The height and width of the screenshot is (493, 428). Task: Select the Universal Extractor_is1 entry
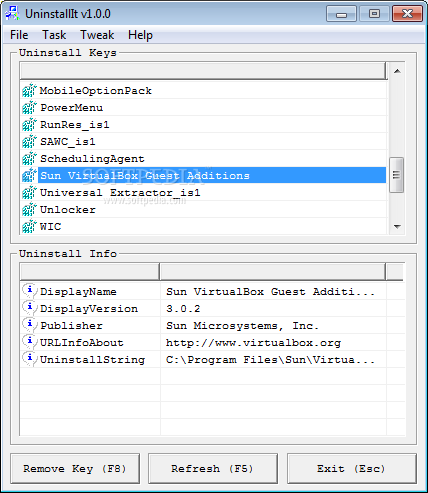pos(120,193)
